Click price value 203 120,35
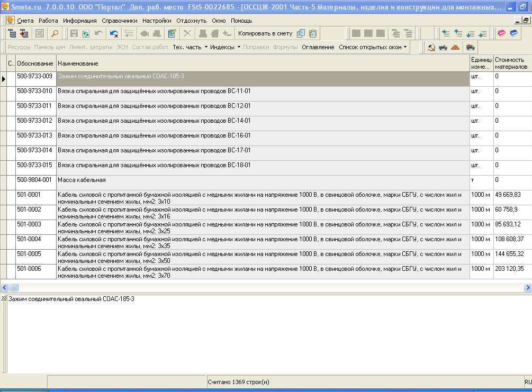 [509, 269]
